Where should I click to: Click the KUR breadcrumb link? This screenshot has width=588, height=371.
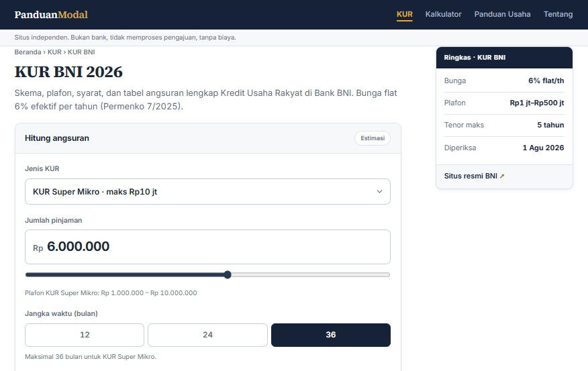pyautogui.click(x=54, y=52)
